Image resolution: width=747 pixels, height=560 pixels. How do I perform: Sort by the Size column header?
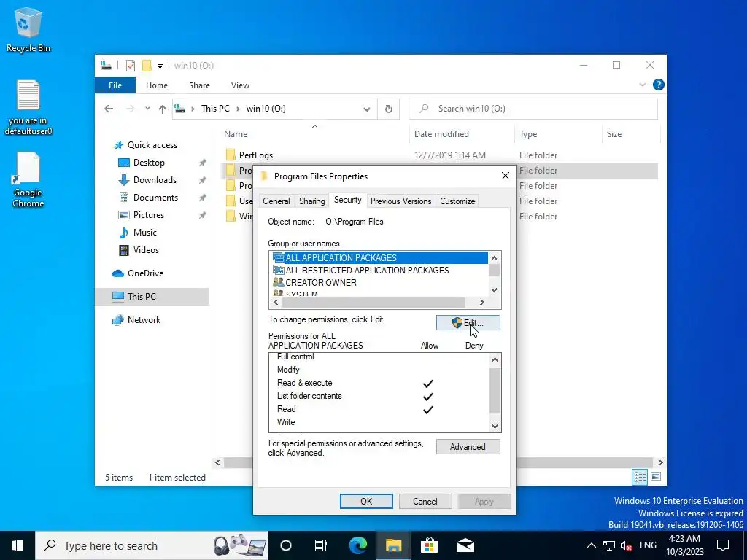point(631,134)
